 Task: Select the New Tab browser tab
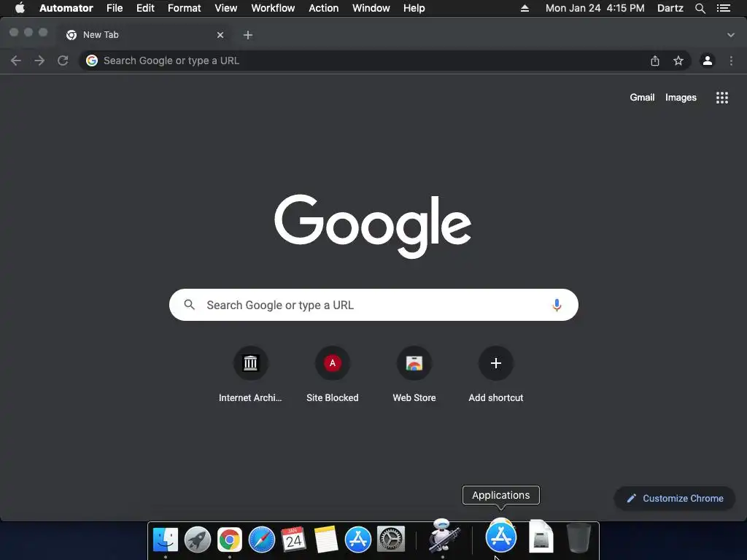145,35
